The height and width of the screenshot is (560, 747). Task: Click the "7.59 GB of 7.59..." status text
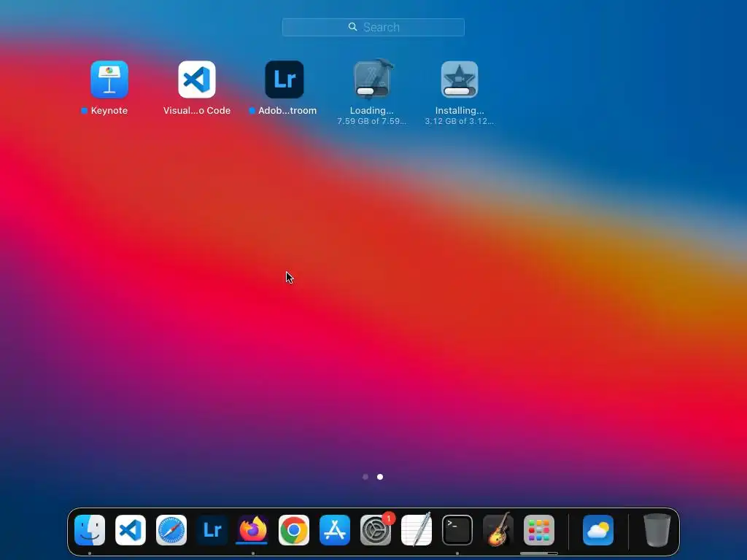click(x=372, y=122)
